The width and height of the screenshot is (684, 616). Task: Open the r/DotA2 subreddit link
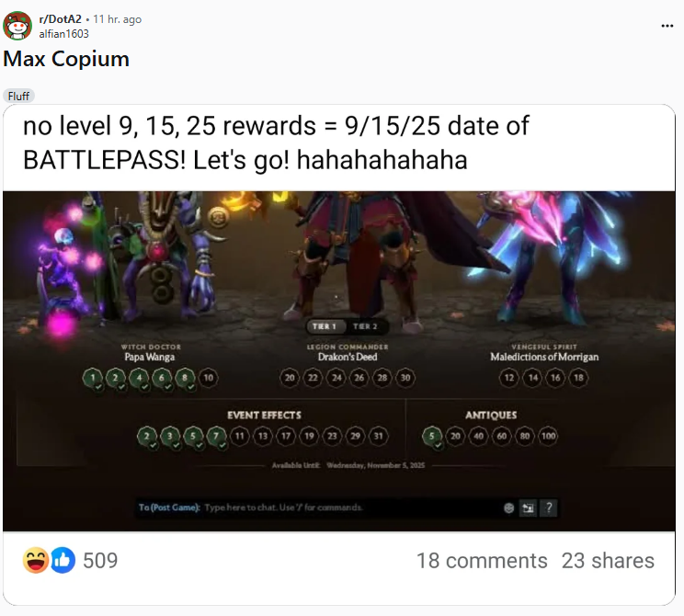click(60, 19)
